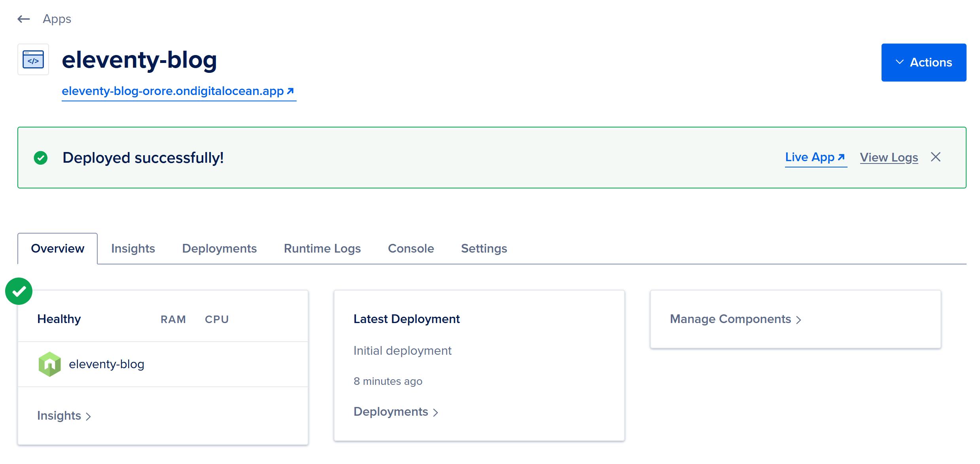This screenshot has width=980, height=464.
Task: Open the Deployments tab
Action: tap(219, 249)
